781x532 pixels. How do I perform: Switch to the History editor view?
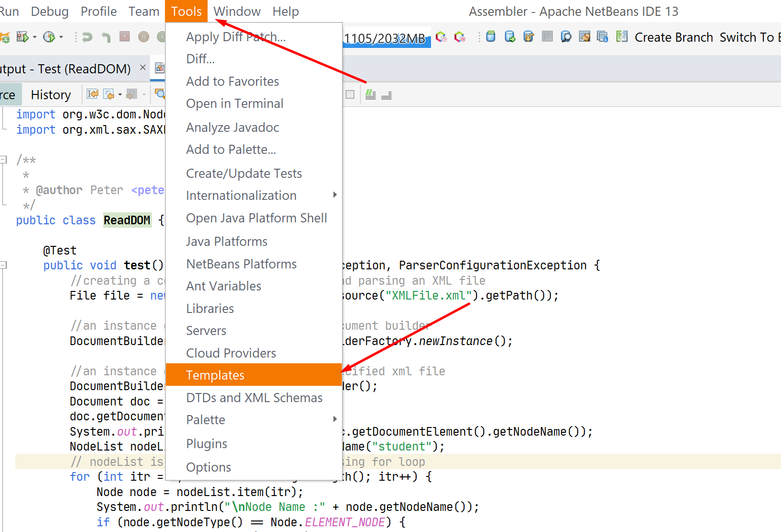(51, 94)
